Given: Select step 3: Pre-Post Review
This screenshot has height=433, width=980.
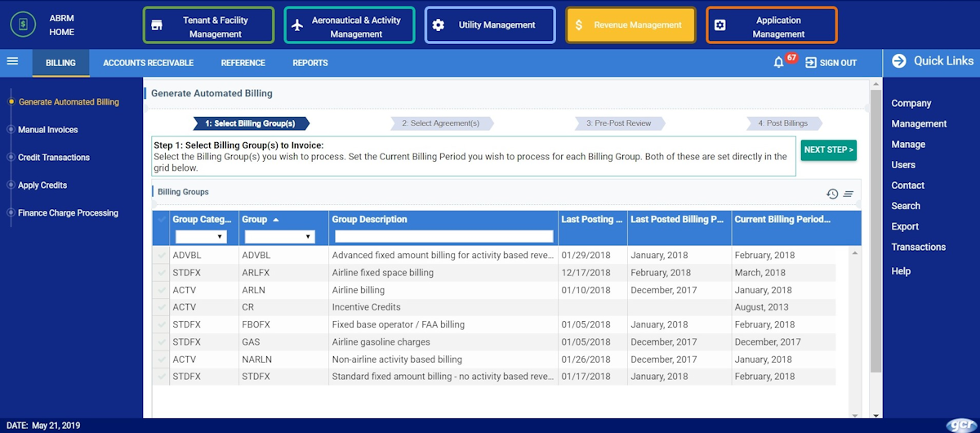Looking at the screenshot, I should 619,123.
